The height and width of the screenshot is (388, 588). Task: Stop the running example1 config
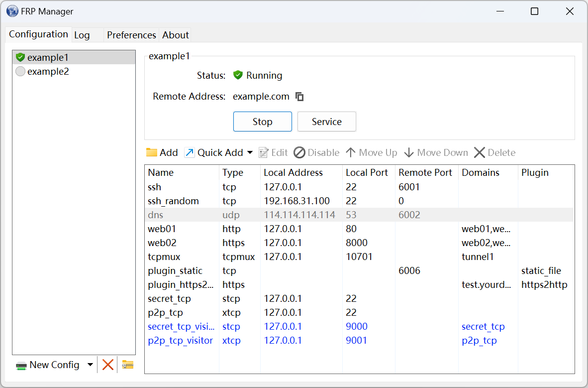(x=263, y=122)
